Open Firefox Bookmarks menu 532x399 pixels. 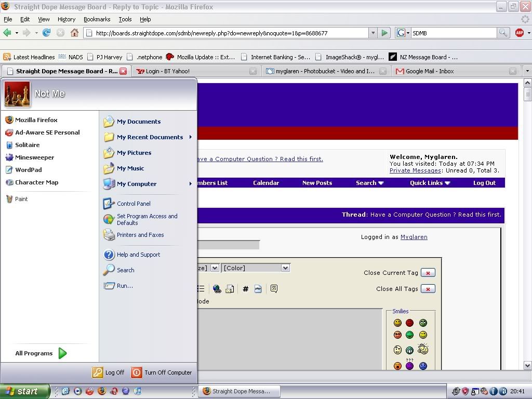(x=97, y=19)
